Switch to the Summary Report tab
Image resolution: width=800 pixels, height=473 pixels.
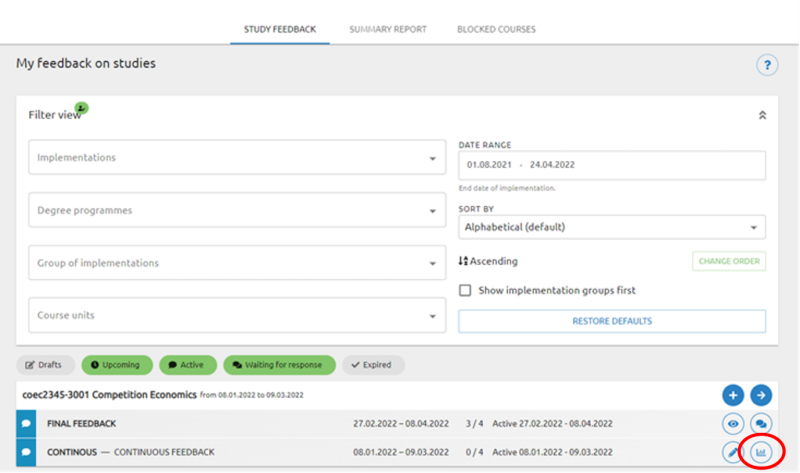point(388,29)
